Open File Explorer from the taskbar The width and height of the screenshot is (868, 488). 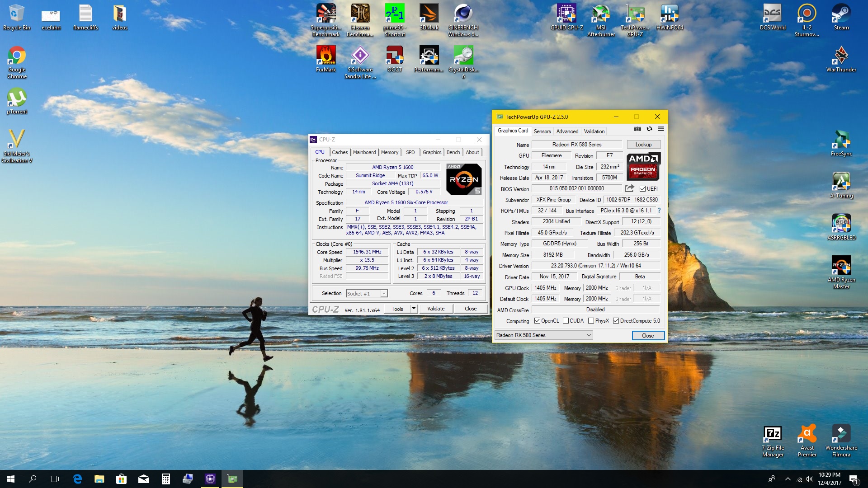click(99, 479)
